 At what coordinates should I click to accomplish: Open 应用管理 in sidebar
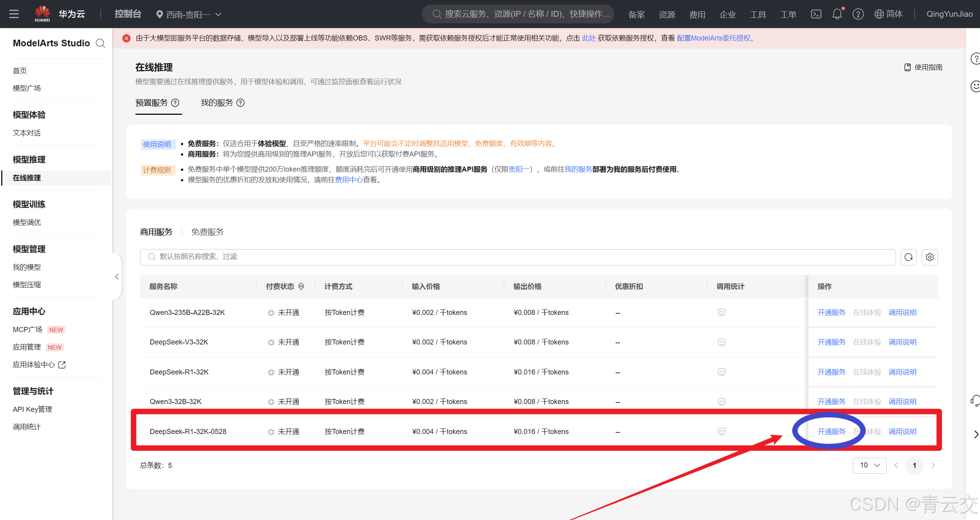pyautogui.click(x=27, y=347)
